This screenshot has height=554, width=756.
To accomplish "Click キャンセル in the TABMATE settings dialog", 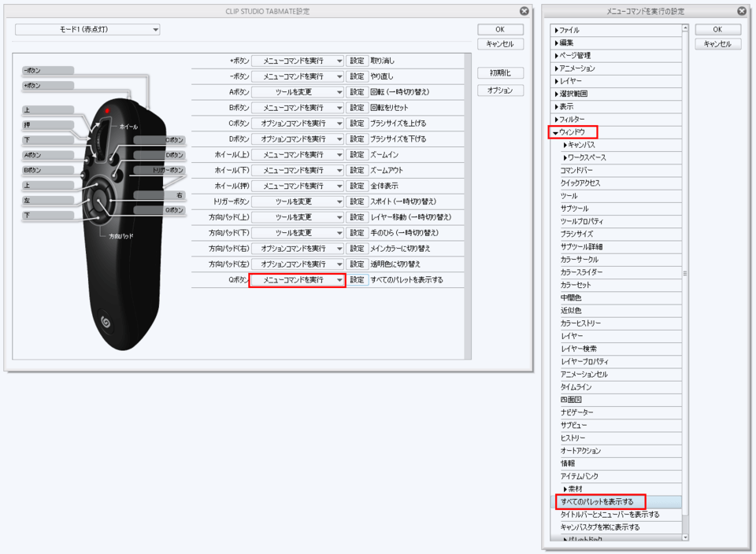I will coord(500,44).
